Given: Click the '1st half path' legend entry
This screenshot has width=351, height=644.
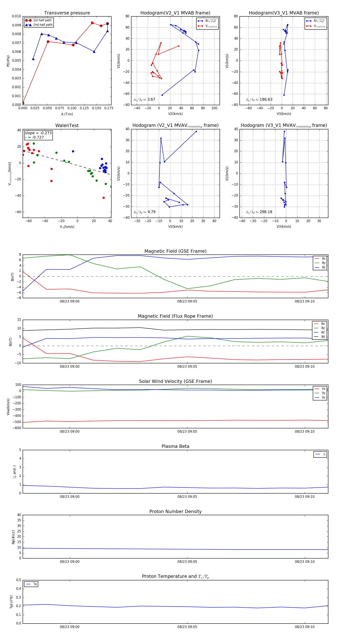Looking at the screenshot, I should coord(38,20).
